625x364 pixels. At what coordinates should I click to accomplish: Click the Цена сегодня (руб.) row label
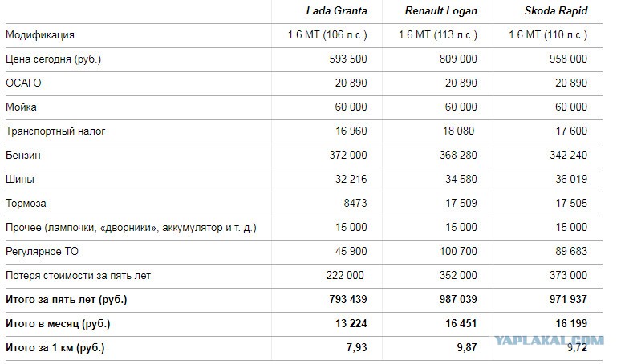click(x=53, y=59)
